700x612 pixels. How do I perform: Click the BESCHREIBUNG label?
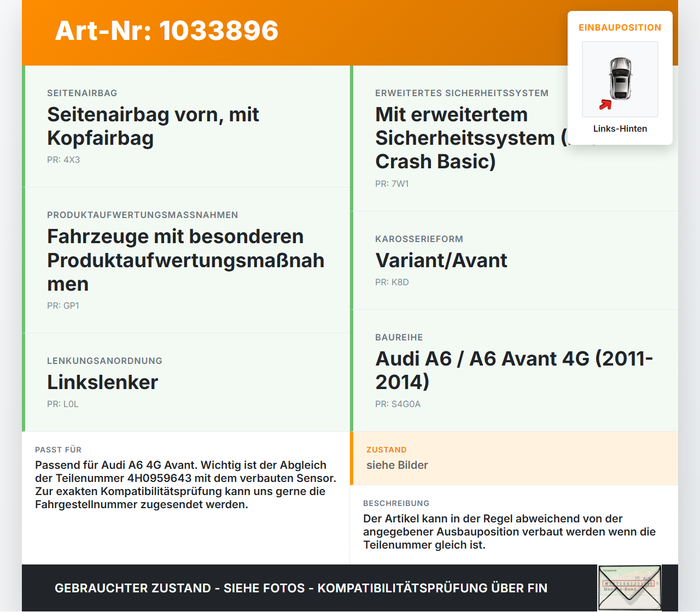(x=396, y=503)
